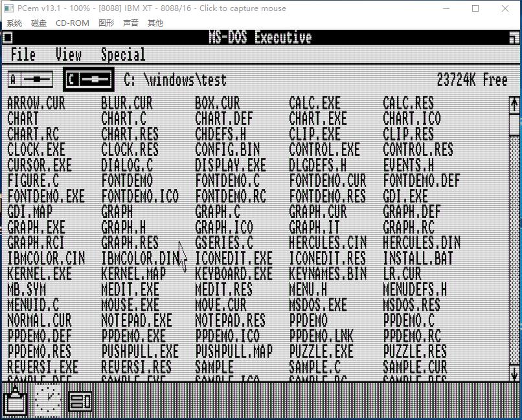
Task: Select the file GDI.EXE
Action: pyautogui.click(x=405, y=196)
